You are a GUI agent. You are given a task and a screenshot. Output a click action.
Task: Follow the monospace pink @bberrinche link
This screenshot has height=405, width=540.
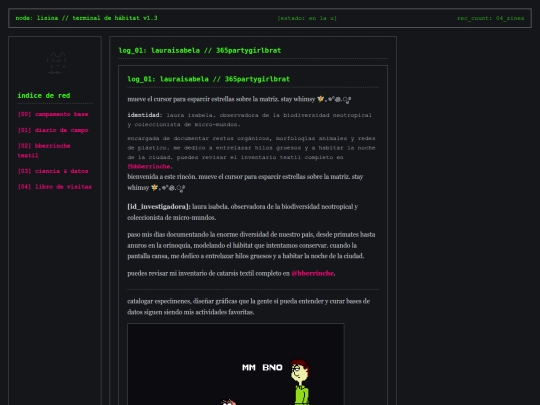(149, 166)
